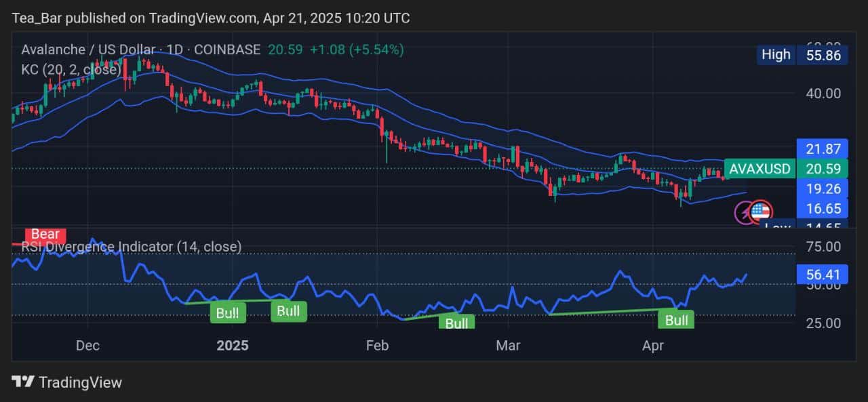
Task: Select the 2025 label on time axis
Action: [233, 346]
